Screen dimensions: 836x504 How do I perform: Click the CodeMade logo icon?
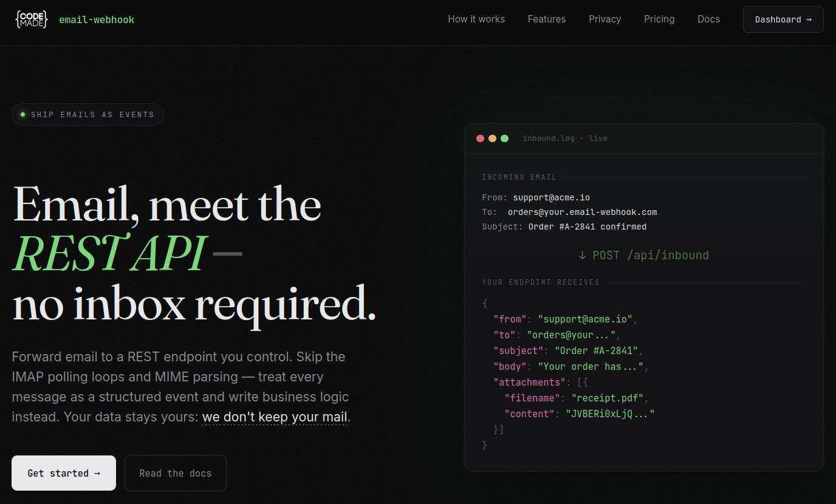31,19
